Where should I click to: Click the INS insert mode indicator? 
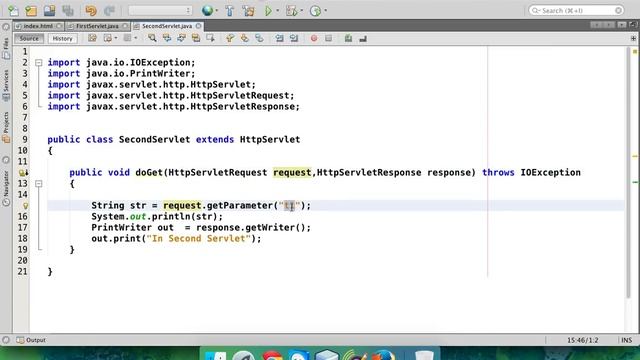627,340
